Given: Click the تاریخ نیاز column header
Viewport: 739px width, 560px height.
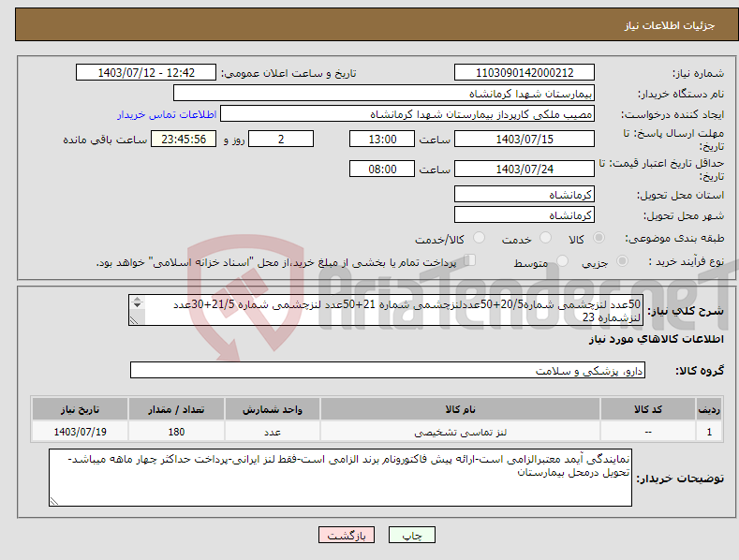Looking at the screenshot, I should pos(81,409).
